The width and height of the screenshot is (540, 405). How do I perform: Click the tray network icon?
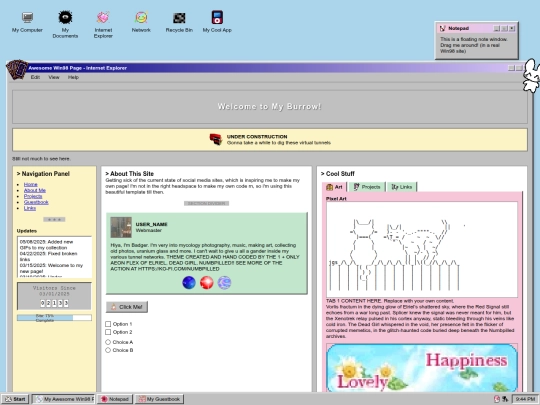tap(505, 399)
